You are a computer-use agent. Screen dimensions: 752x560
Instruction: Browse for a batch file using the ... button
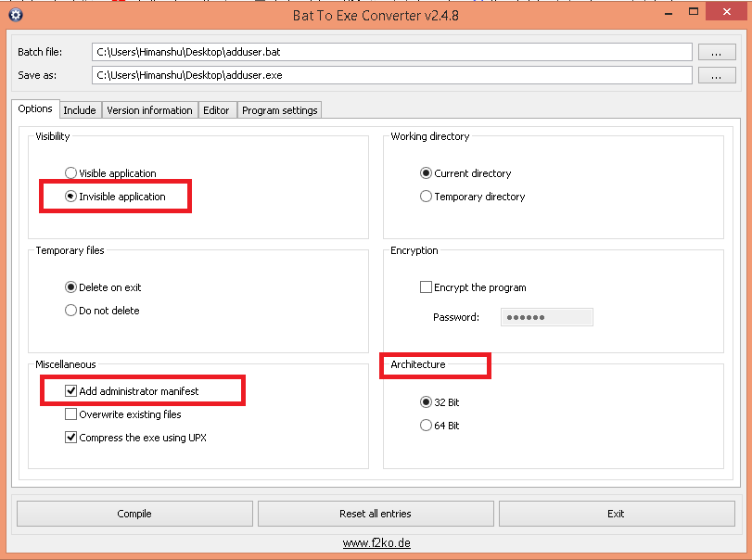(x=716, y=52)
